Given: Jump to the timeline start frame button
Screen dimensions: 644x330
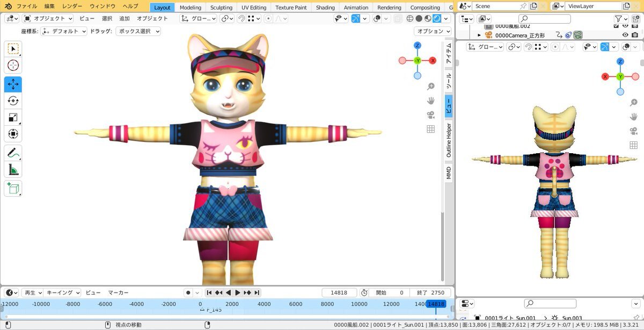Looking at the screenshot, I should click(209, 293).
